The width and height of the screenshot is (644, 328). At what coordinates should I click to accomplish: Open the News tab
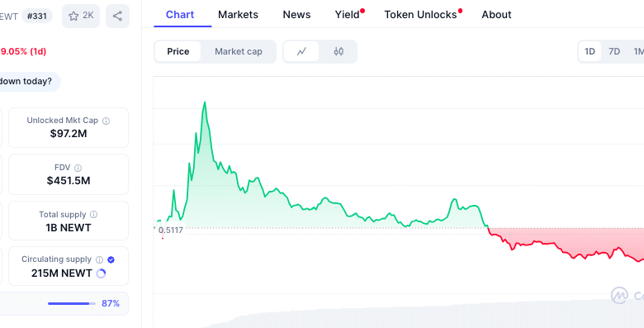click(296, 15)
